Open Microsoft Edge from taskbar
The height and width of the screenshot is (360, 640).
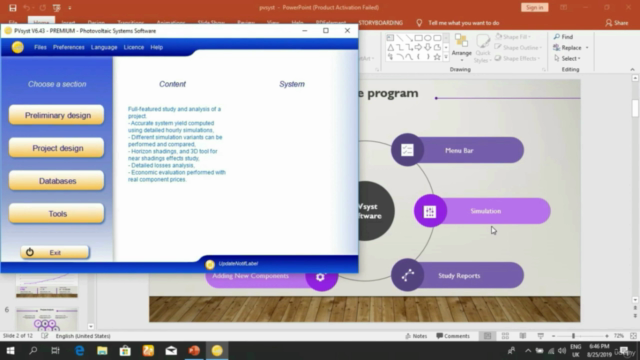point(79,351)
